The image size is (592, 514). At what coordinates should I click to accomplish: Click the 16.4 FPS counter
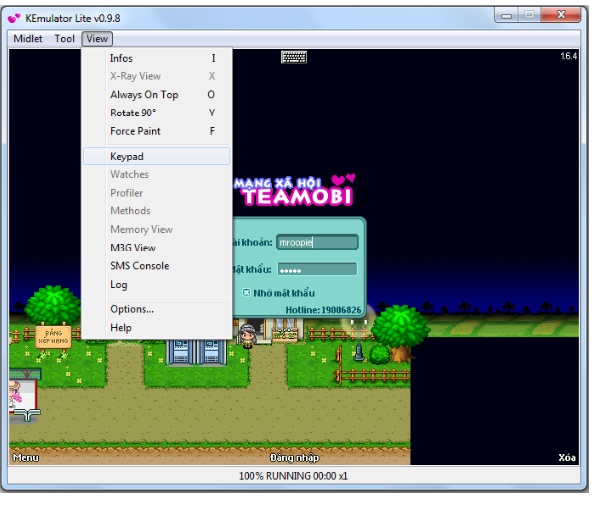point(569,56)
